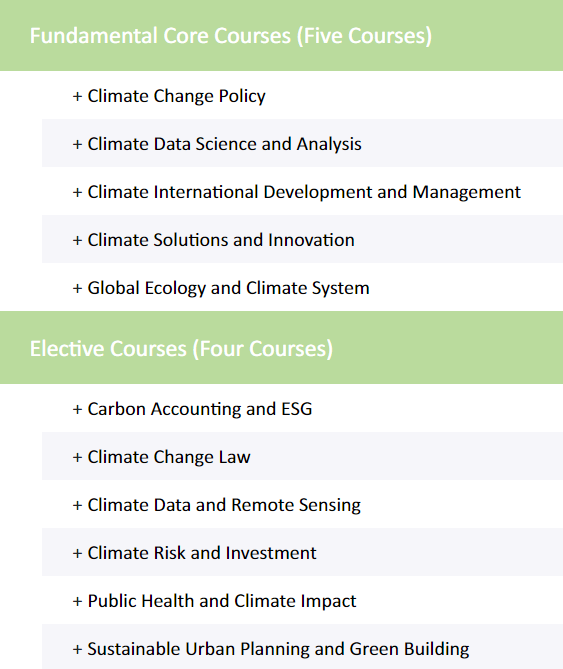The width and height of the screenshot is (563, 669).
Task: Open Climate Data and Remote Sensing
Action: (302, 504)
